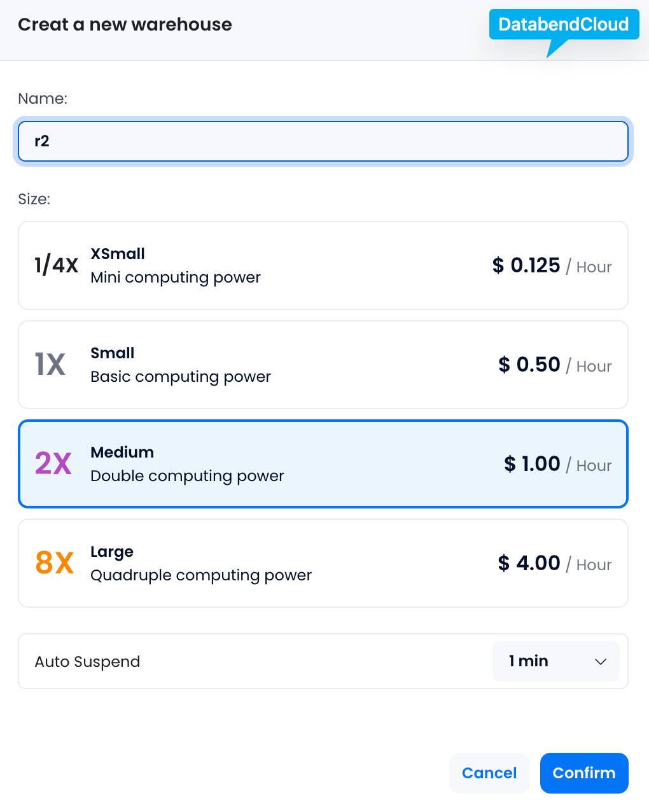Click the $ 0.125 / Hour price
This screenshot has width=649, height=812.
[552, 266]
